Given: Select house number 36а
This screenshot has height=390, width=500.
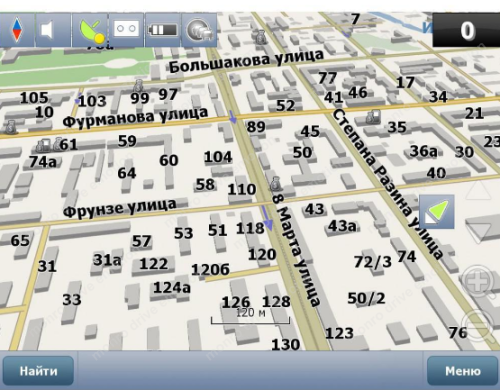Looking at the screenshot, I should 423,151.
